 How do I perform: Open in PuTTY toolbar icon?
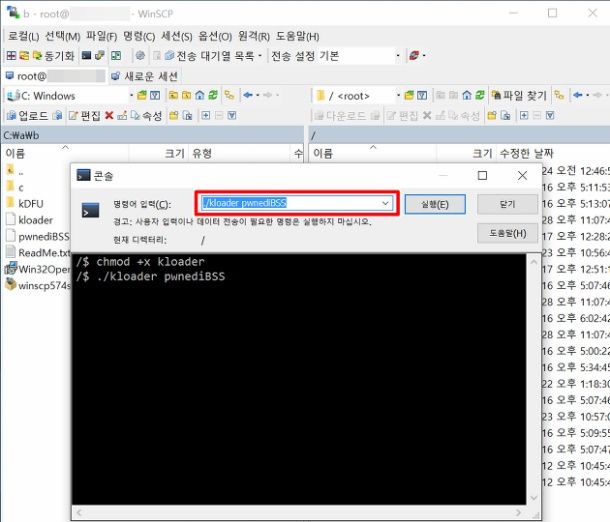(x=100, y=56)
